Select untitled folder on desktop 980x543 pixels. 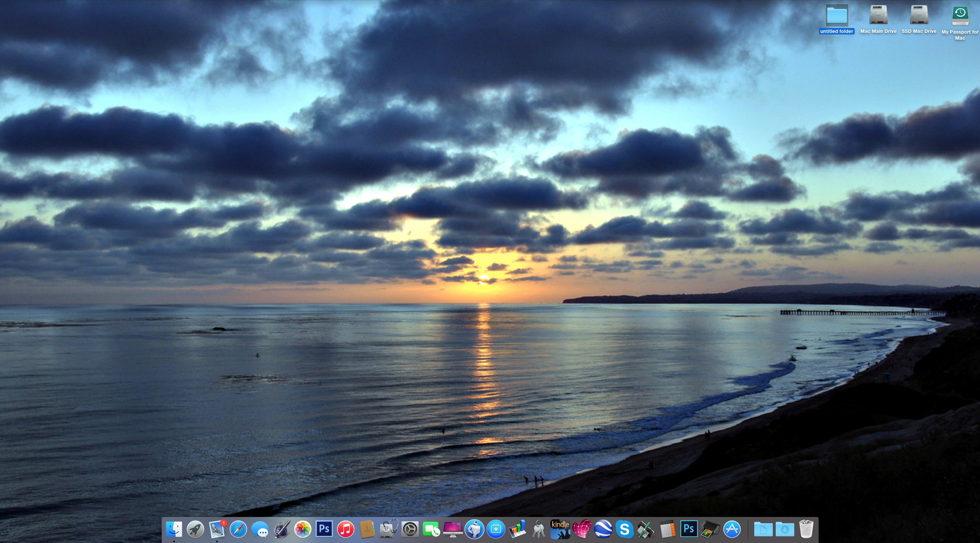pos(837,16)
